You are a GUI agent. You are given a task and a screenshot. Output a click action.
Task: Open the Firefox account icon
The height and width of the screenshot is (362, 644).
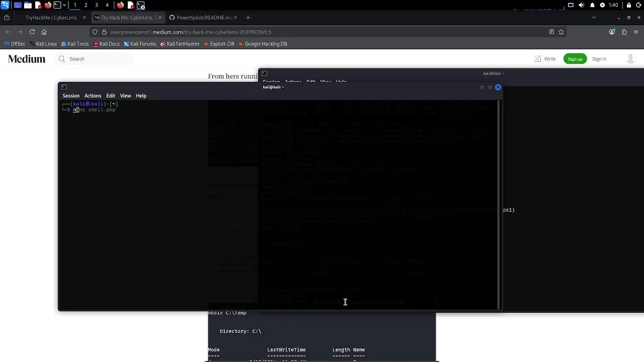coord(612,32)
